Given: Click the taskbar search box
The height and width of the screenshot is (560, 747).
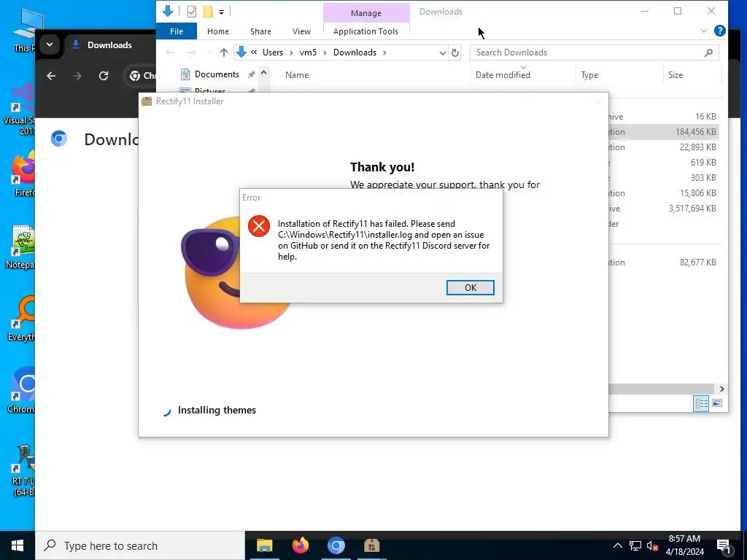Looking at the screenshot, I should point(140,545).
